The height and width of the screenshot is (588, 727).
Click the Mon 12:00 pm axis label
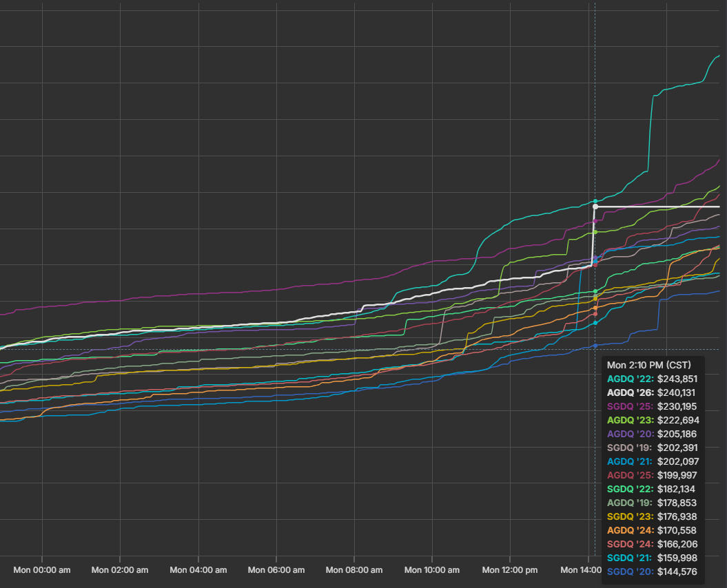509,570
